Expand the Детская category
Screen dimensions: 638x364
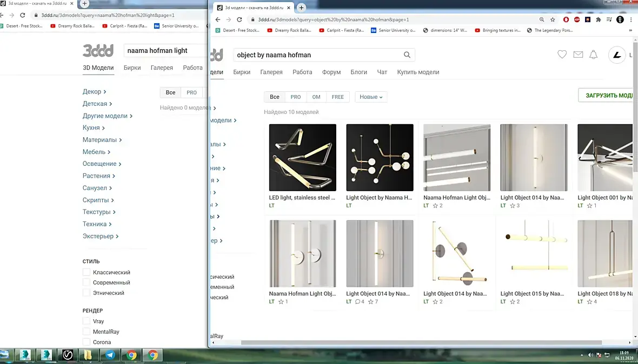tap(97, 104)
